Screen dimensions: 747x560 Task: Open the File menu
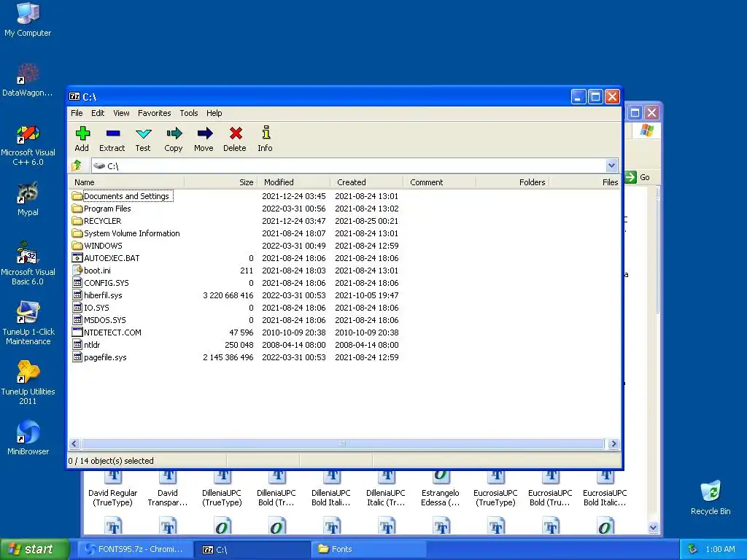click(77, 113)
